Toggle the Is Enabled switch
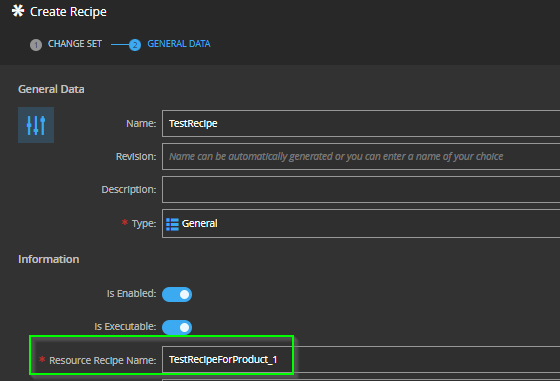 (177, 295)
